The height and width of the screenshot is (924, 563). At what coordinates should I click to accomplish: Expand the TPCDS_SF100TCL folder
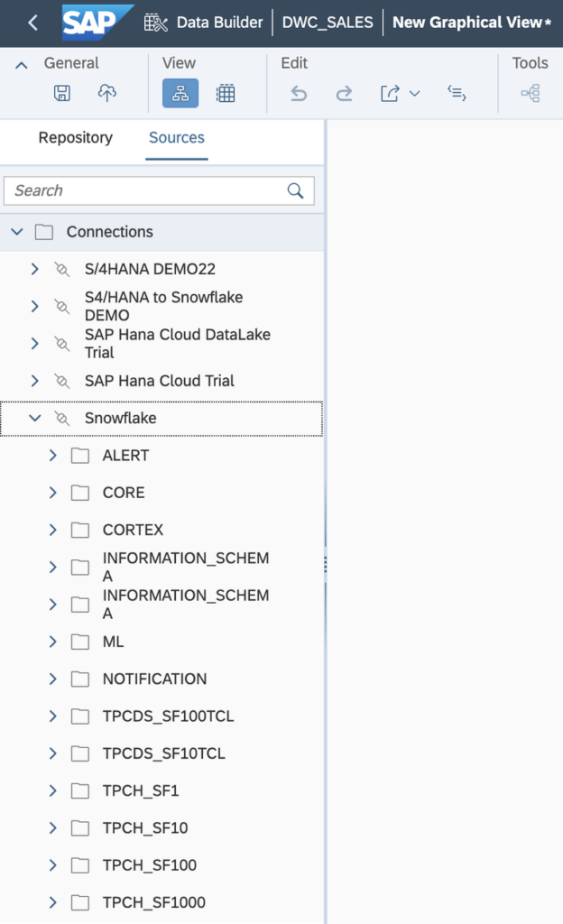pyautogui.click(x=53, y=716)
